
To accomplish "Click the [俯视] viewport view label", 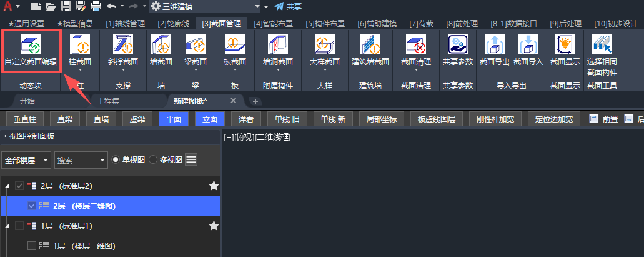I will pos(244,138).
